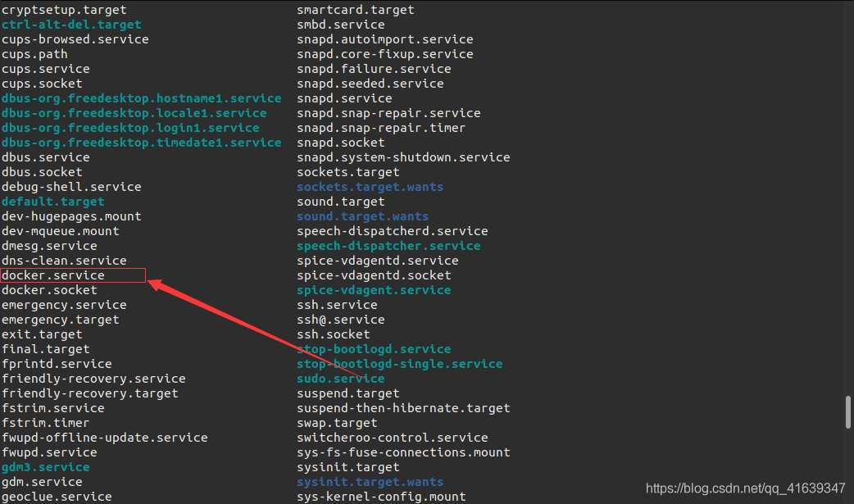The height and width of the screenshot is (504, 854).
Task: Click dns-clean.service entry
Action: (64, 260)
